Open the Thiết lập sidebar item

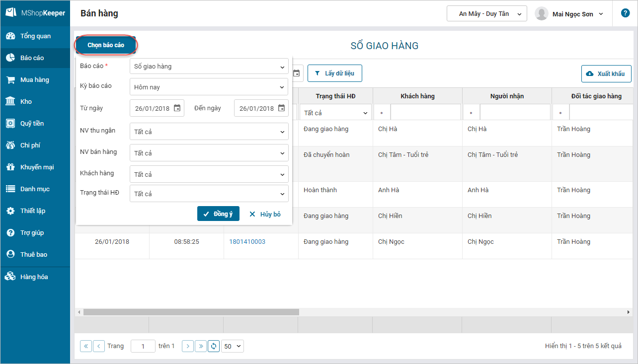point(35,211)
